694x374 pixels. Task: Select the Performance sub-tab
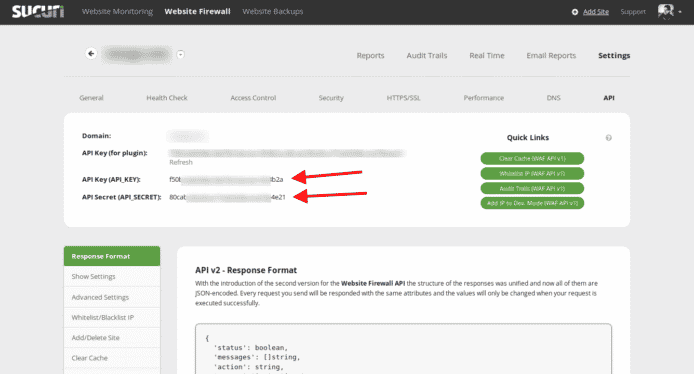coord(484,98)
